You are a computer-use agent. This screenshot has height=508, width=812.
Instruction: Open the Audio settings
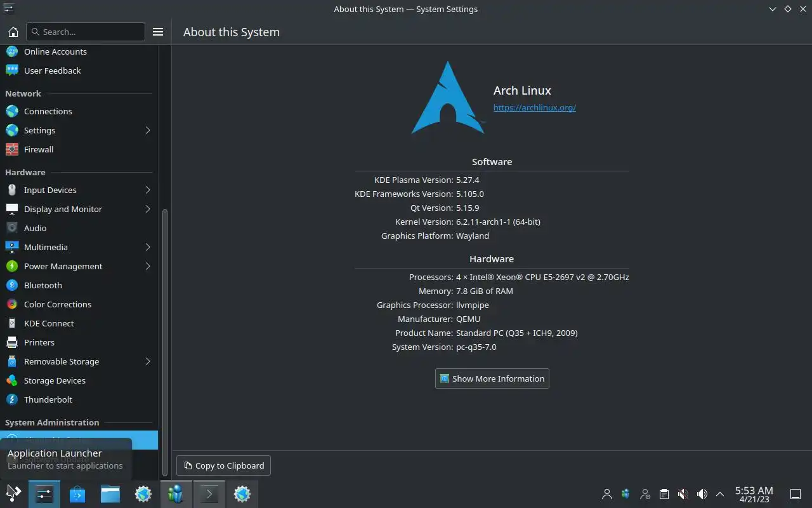click(79, 228)
